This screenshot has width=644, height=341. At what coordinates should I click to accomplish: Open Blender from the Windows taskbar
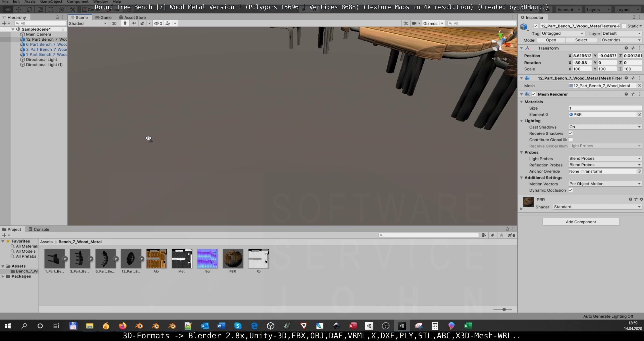[139, 326]
